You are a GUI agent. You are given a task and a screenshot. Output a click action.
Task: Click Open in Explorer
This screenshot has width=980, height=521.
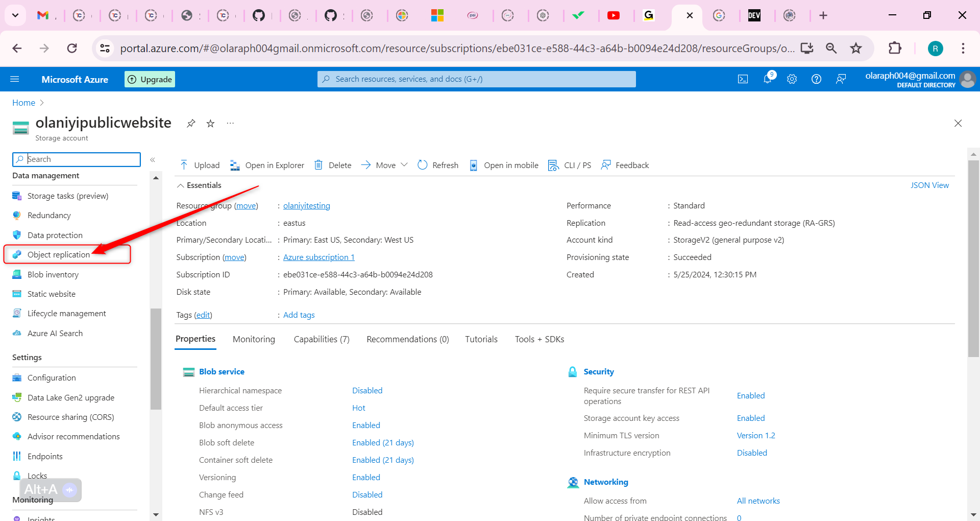click(267, 165)
